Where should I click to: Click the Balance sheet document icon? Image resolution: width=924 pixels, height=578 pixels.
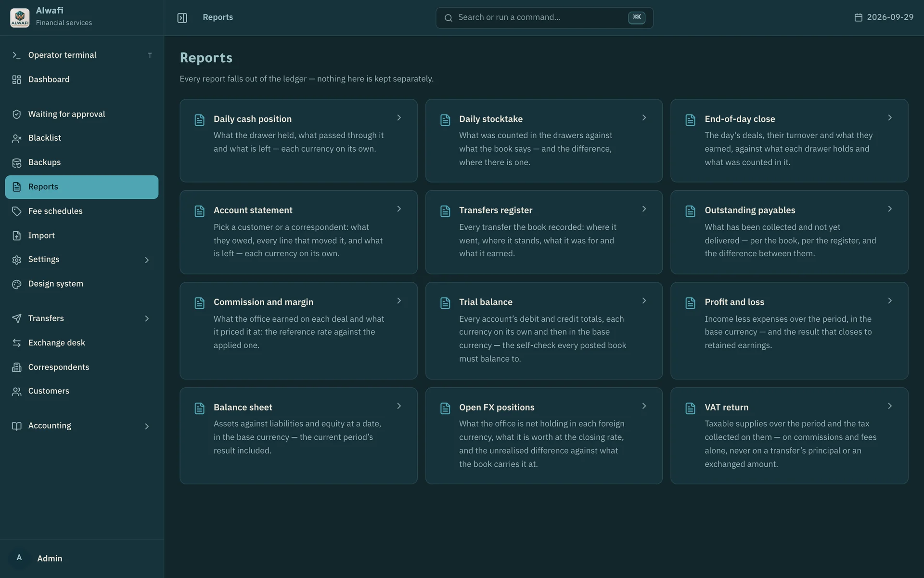199,408
